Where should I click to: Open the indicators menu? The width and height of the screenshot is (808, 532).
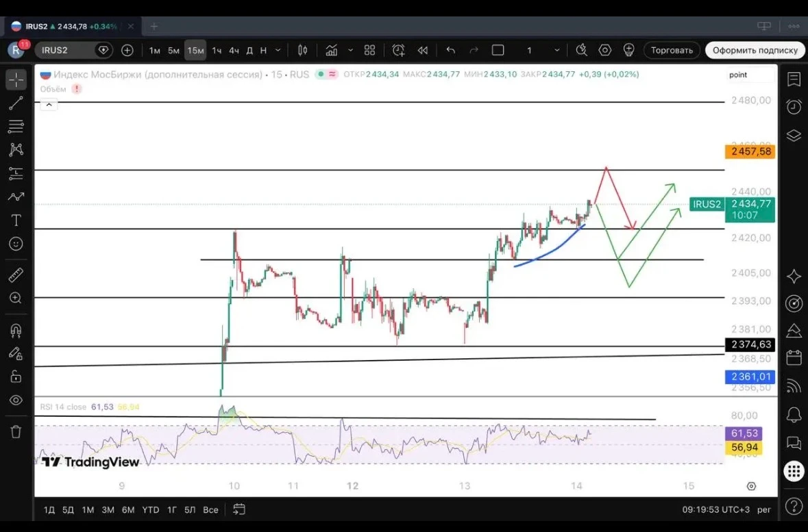[331, 50]
